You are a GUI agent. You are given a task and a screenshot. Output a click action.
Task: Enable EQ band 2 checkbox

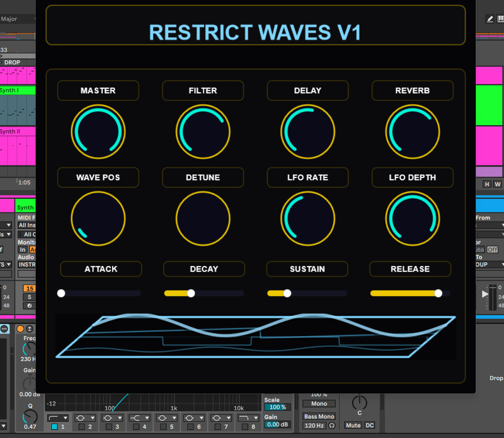(x=82, y=427)
